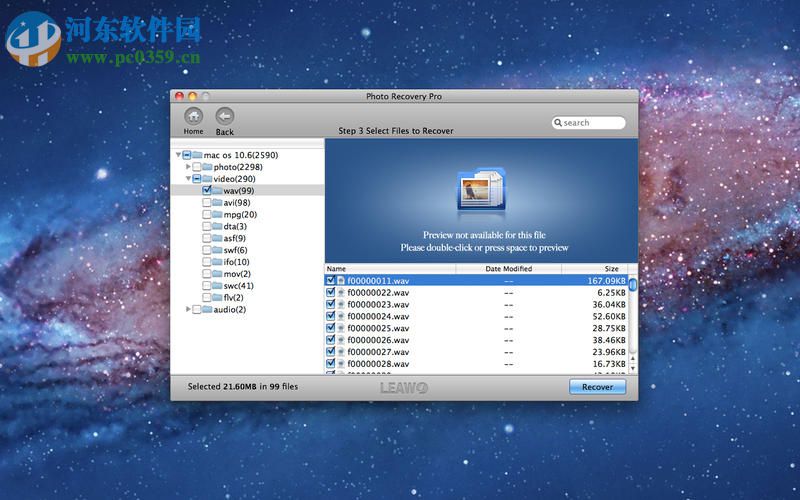This screenshot has height=500, width=800.
Task: Select the swc(41) tree label
Action: click(238, 286)
